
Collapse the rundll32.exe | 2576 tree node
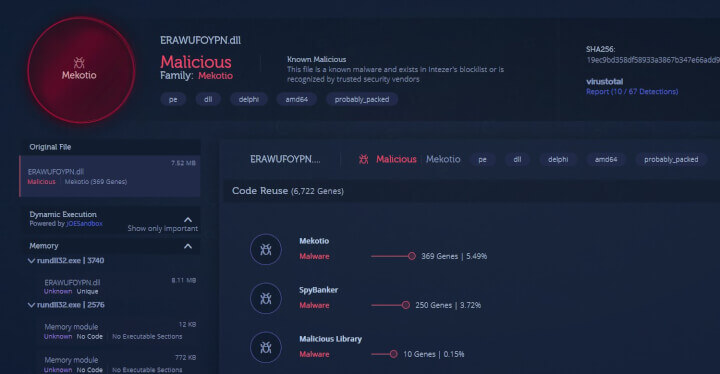(x=31, y=305)
